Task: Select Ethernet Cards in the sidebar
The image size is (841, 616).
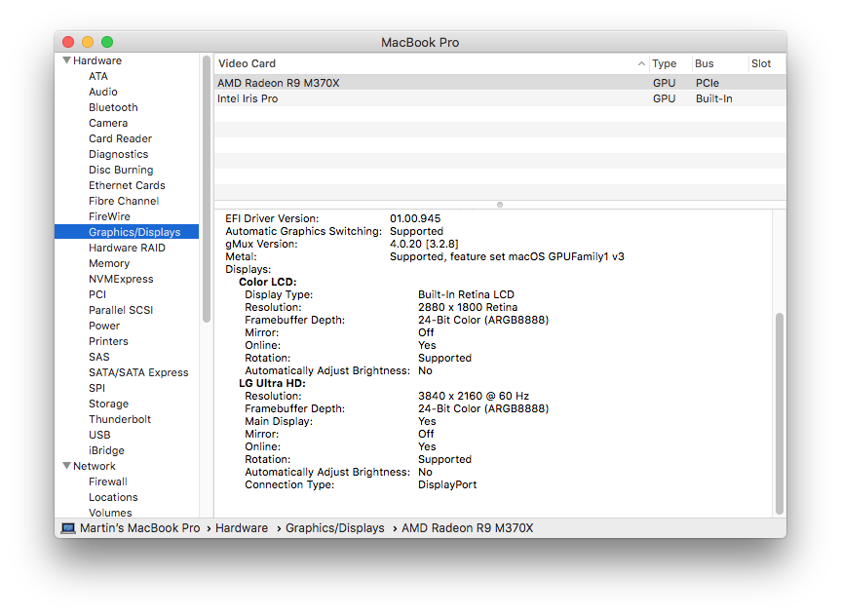Action: [127, 185]
